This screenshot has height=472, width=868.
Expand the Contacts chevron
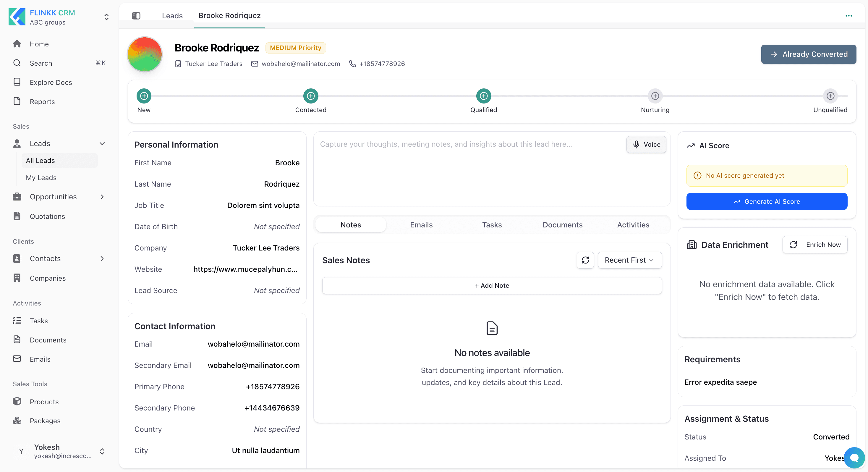tap(102, 258)
